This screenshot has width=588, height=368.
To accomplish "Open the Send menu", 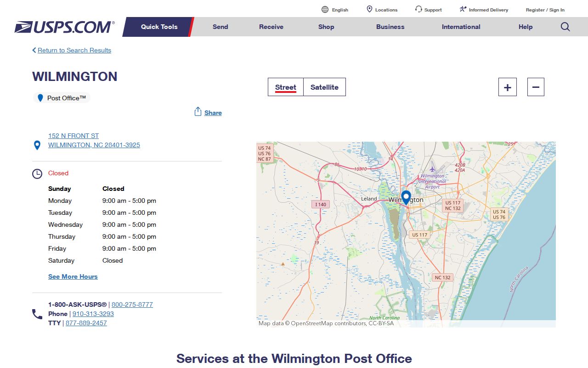I will [220, 27].
